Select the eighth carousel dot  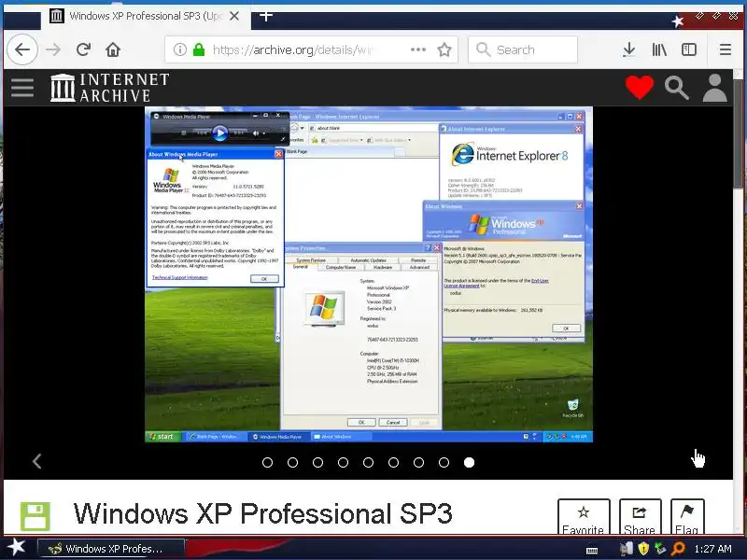(x=444, y=462)
